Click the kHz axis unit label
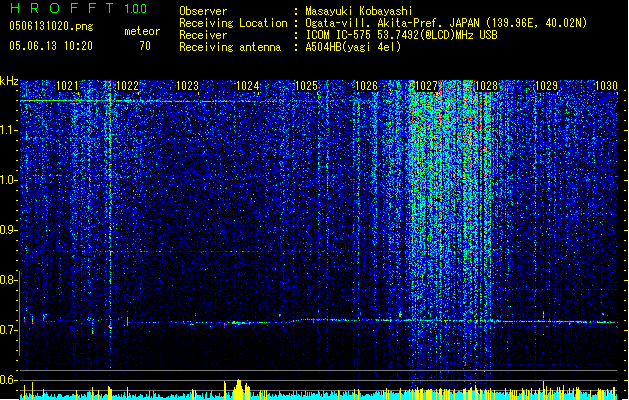The height and width of the screenshot is (400, 629). (9, 81)
